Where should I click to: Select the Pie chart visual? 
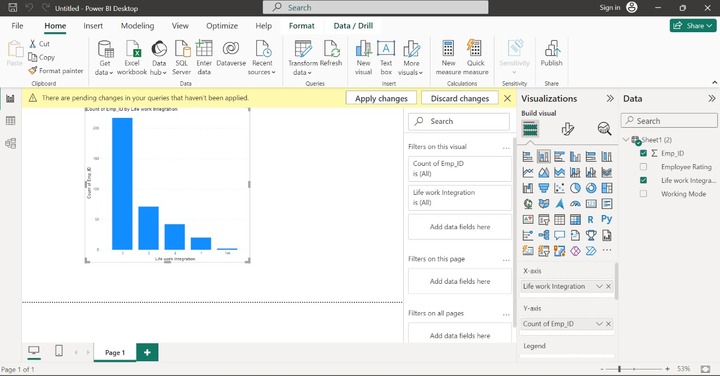tap(575, 188)
